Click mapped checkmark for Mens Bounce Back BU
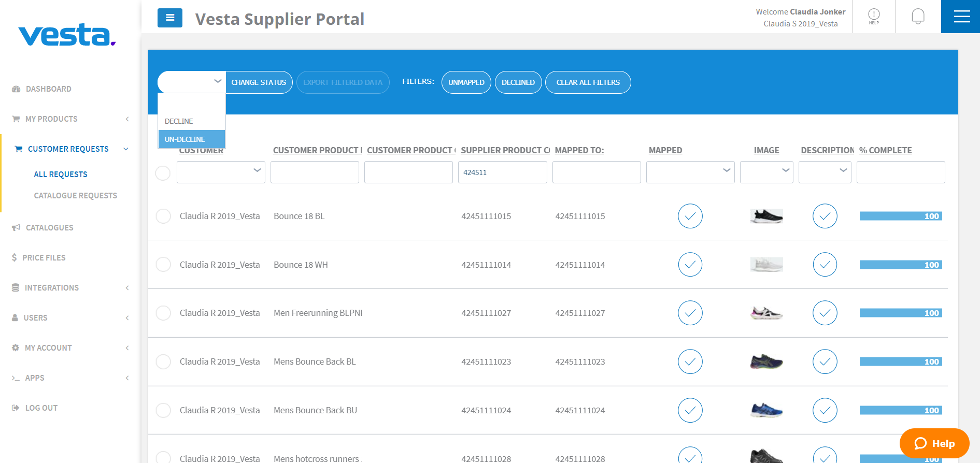Image resolution: width=980 pixels, height=463 pixels. pyautogui.click(x=690, y=410)
